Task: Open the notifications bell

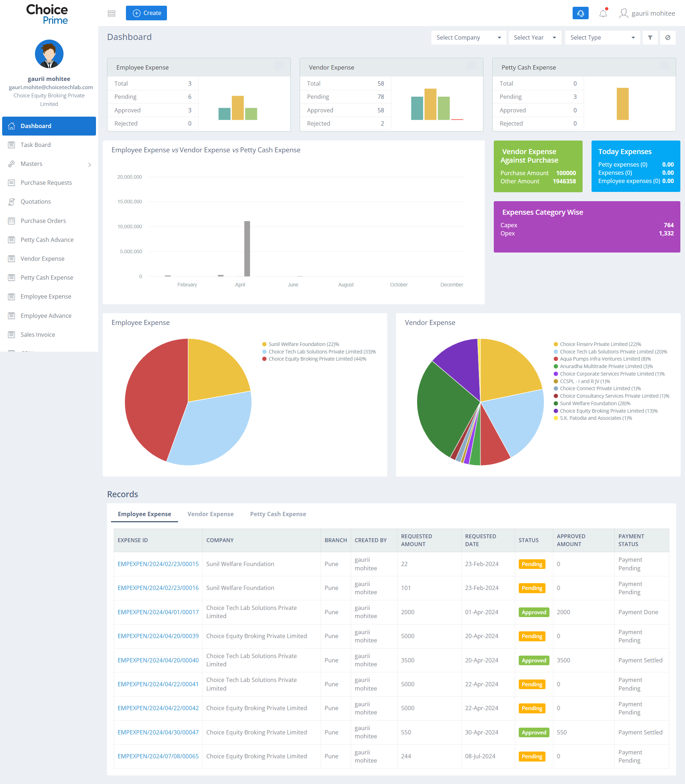Action: click(x=603, y=13)
